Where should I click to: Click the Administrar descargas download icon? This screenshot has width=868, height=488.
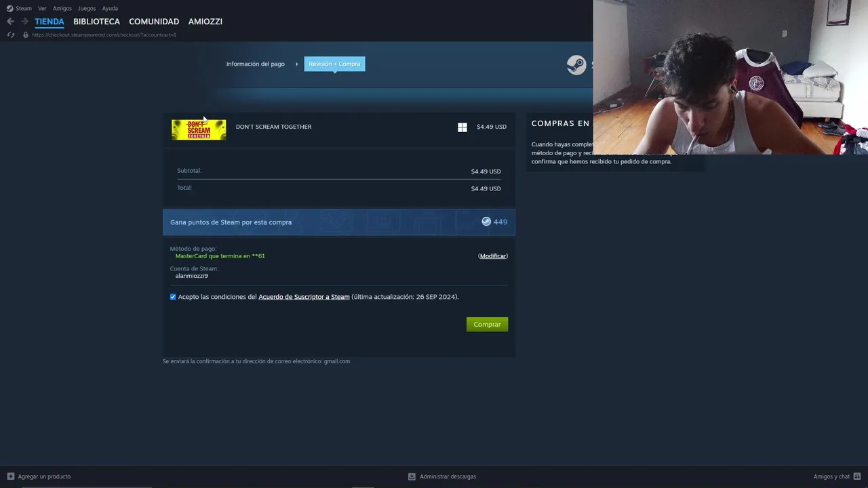[412, 476]
